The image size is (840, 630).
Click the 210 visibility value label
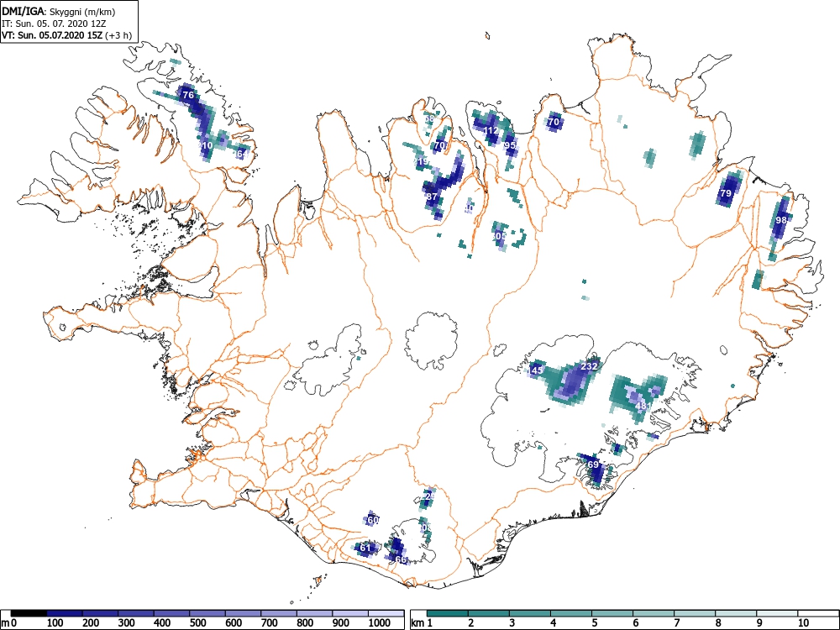pyautogui.click(x=205, y=145)
